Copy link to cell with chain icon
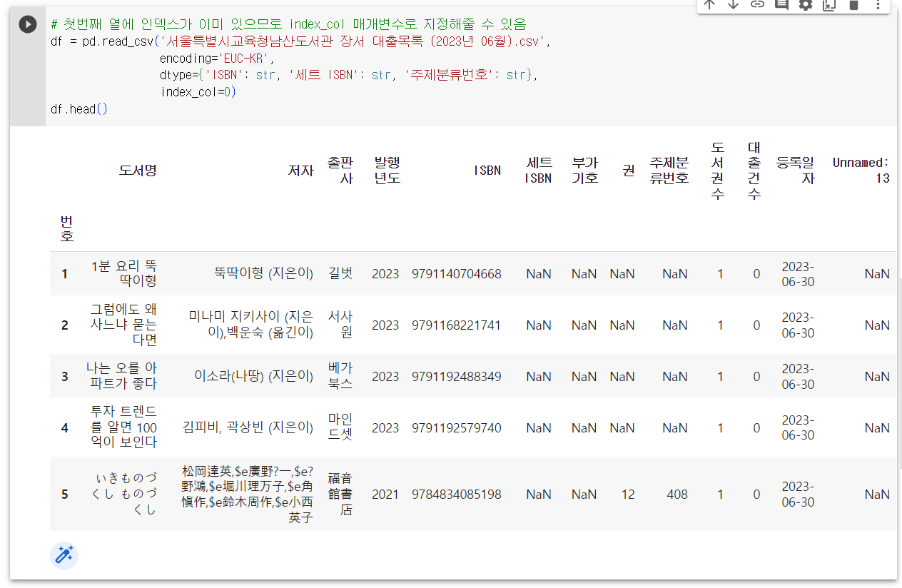902x588 pixels. pyautogui.click(x=757, y=4)
